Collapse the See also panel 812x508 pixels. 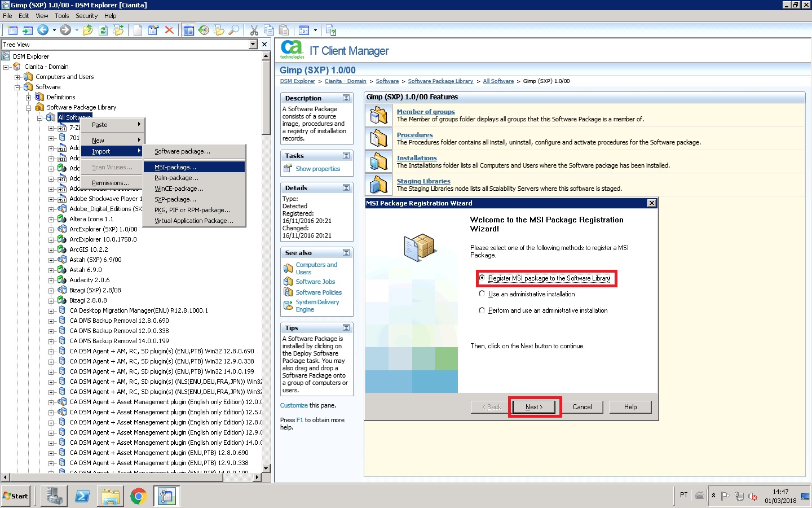(x=346, y=253)
